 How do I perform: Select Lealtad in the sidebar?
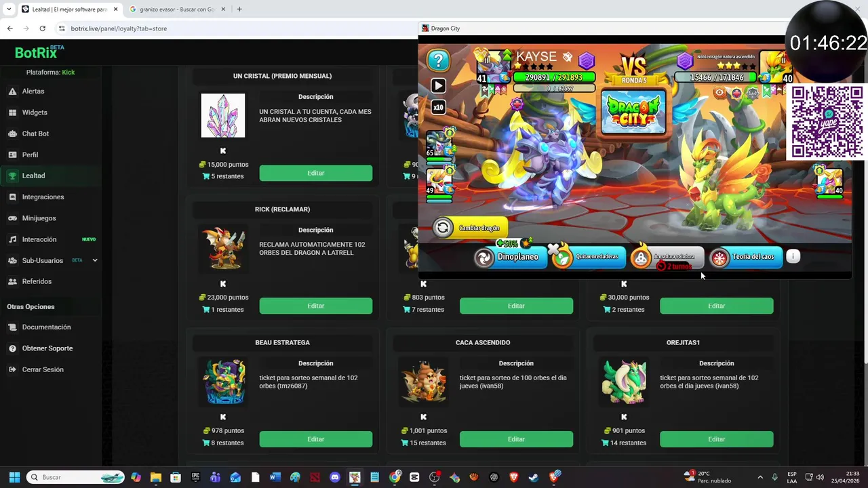(51, 176)
